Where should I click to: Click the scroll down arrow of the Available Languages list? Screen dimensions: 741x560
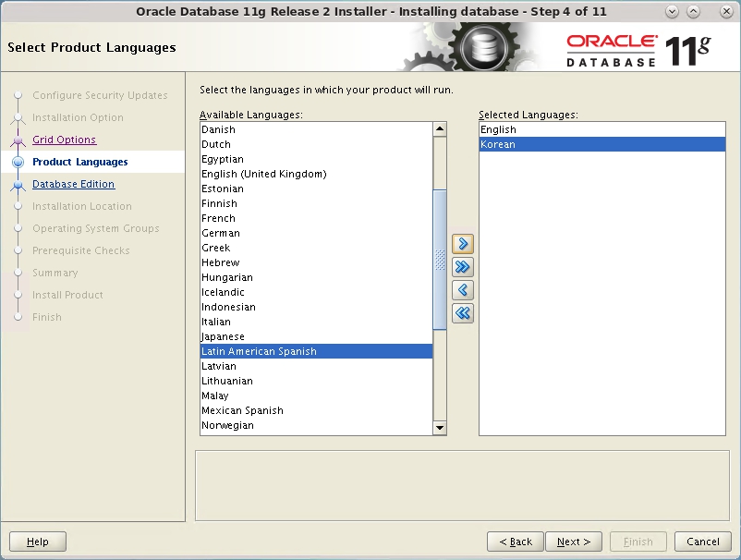click(440, 428)
